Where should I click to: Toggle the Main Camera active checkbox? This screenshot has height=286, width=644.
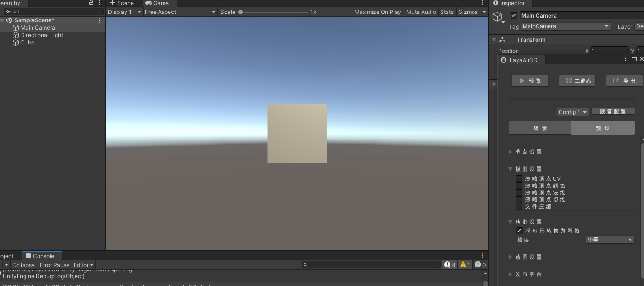(x=514, y=15)
